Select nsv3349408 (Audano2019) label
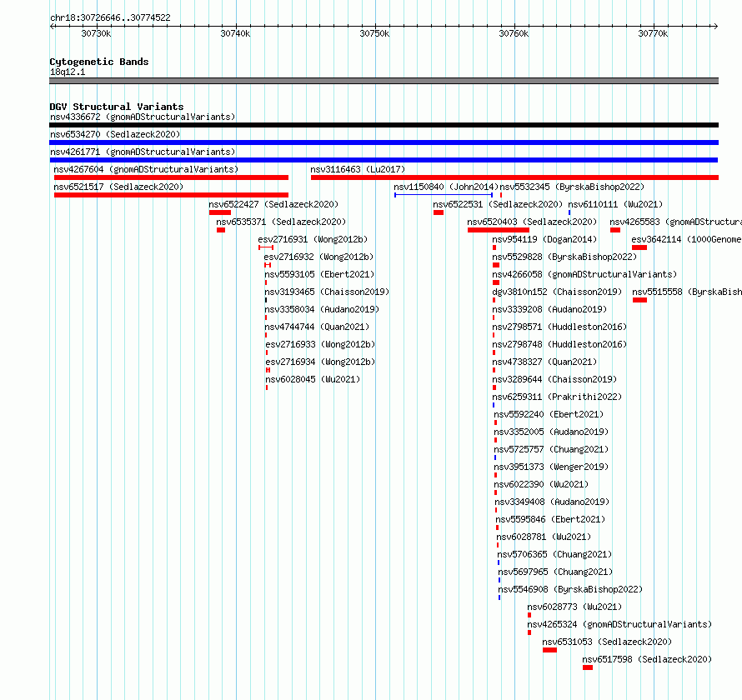Viewport: 742px width, 700px height. tap(552, 502)
